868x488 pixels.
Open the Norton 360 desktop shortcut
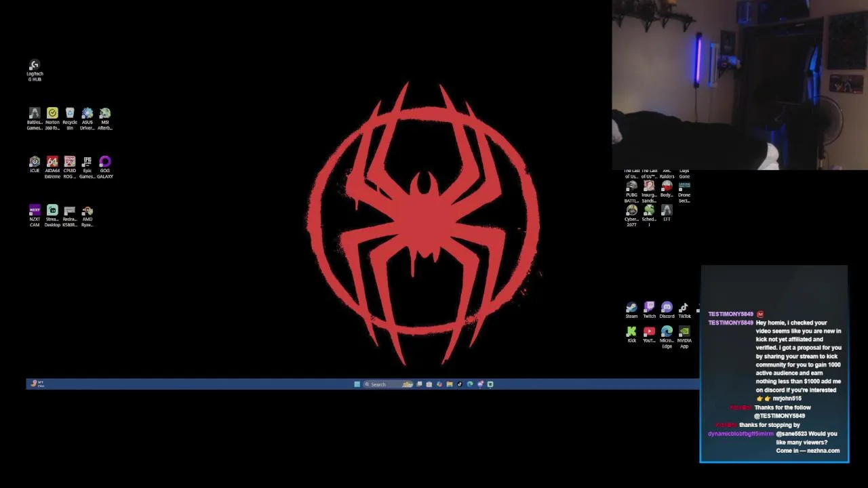[x=52, y=119]
